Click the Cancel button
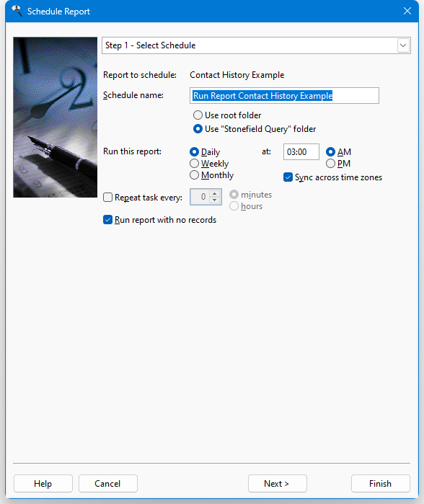This screenshot has width=424, height=504. coord(108,483)
